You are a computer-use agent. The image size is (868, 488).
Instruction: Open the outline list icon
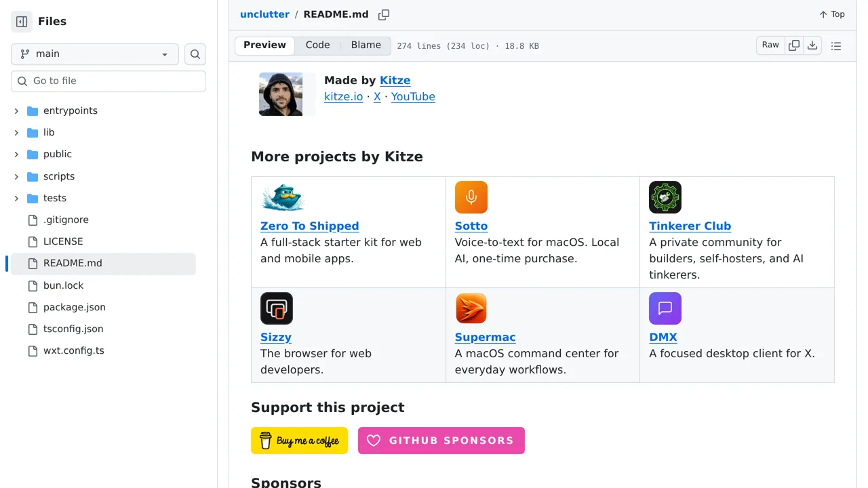pyautogui.click(x=836, y=46)
